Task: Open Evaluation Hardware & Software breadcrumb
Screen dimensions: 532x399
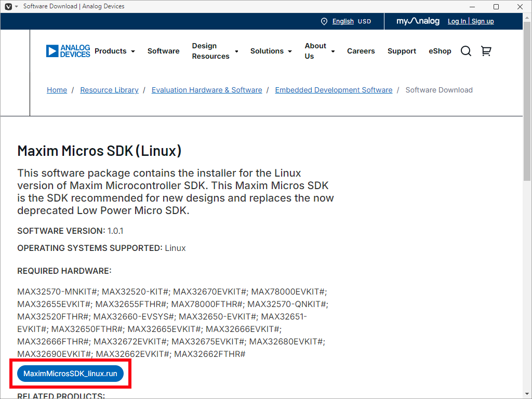Action: (207, 90)
